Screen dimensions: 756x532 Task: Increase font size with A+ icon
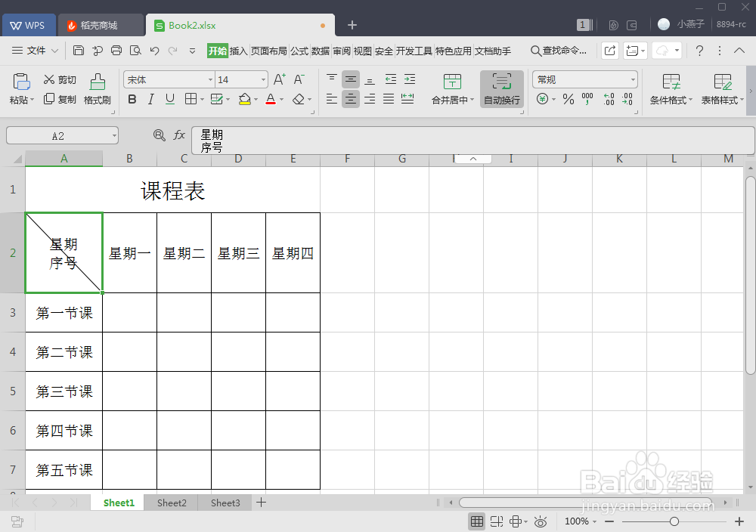click(280, 79)
